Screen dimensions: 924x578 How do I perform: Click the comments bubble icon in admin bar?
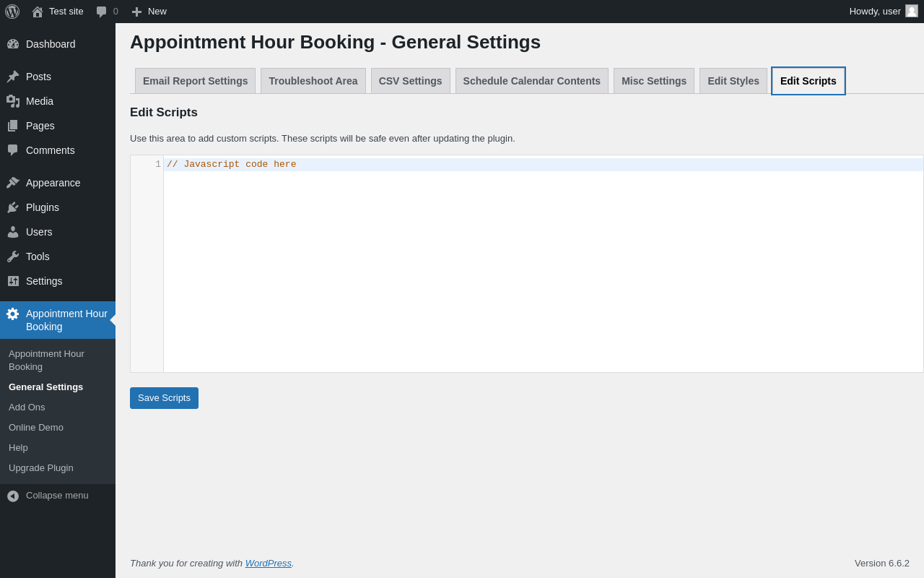point(102,12)
